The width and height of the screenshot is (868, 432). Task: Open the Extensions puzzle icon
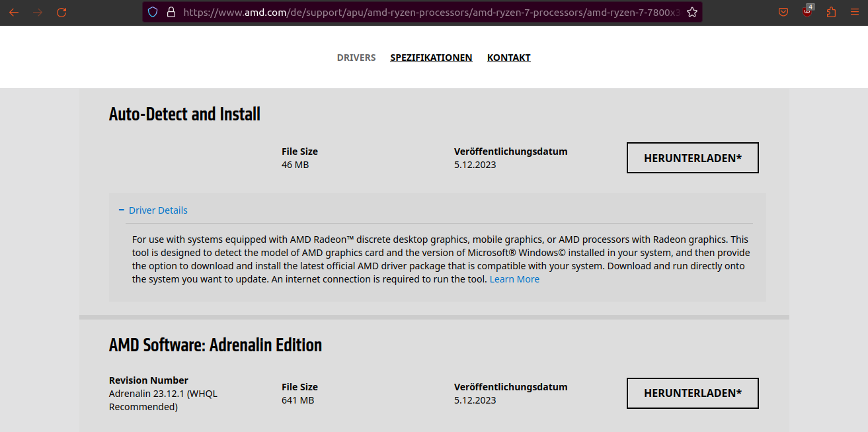832,12
